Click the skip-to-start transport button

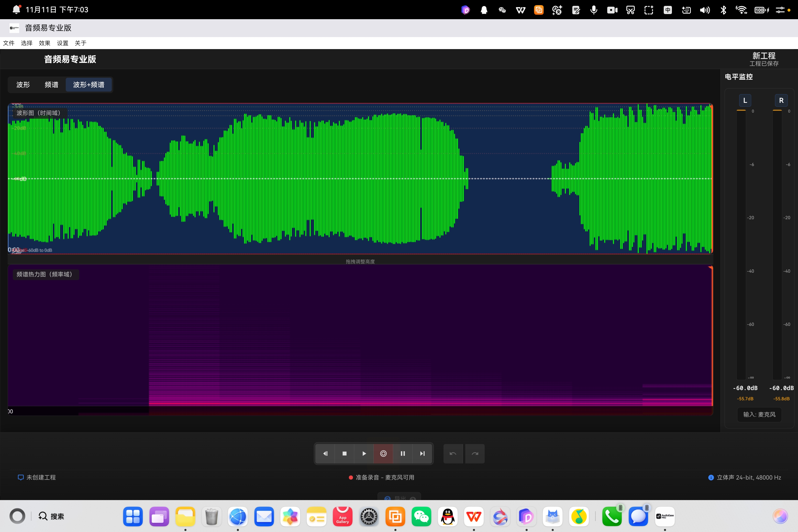325,453
